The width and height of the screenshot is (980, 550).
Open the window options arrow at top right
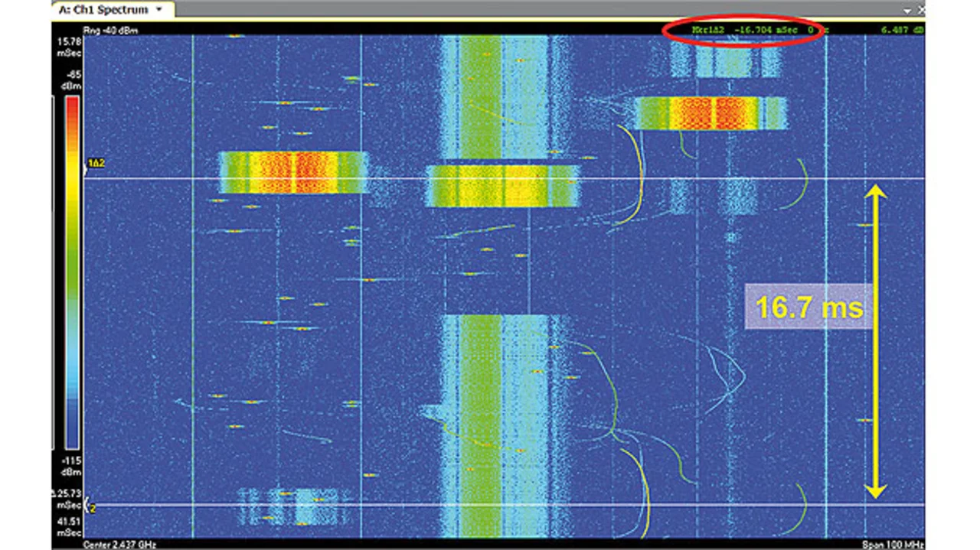click(908, 11)
